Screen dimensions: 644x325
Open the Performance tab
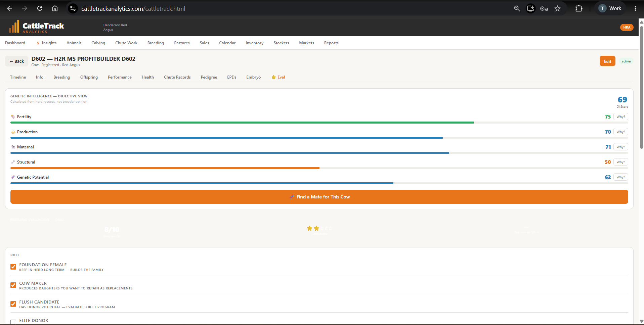[120, 77]
